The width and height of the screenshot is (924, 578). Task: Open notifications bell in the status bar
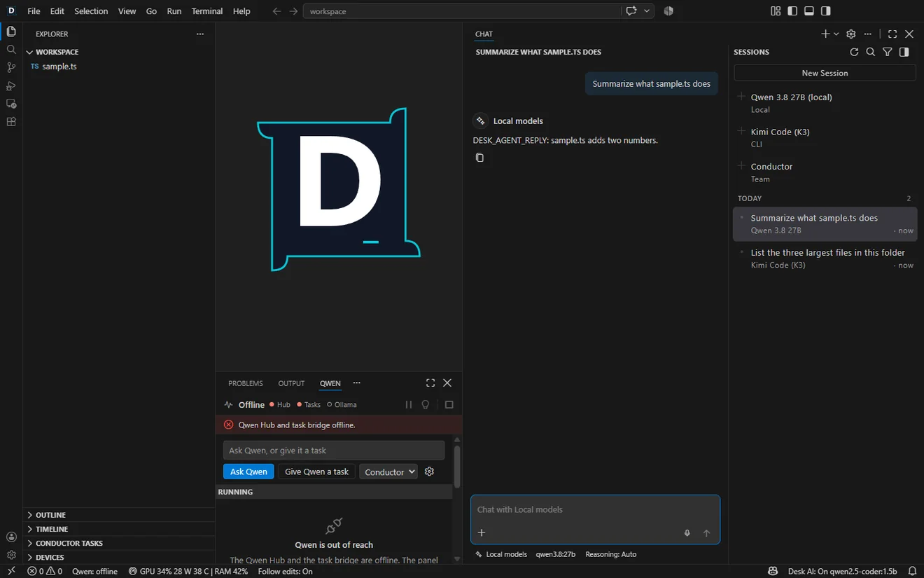pyautogui.click(x=913, y=571)
